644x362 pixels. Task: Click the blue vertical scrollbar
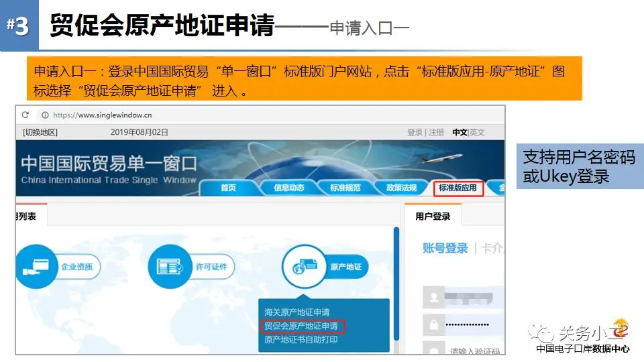tap(396, 284)
